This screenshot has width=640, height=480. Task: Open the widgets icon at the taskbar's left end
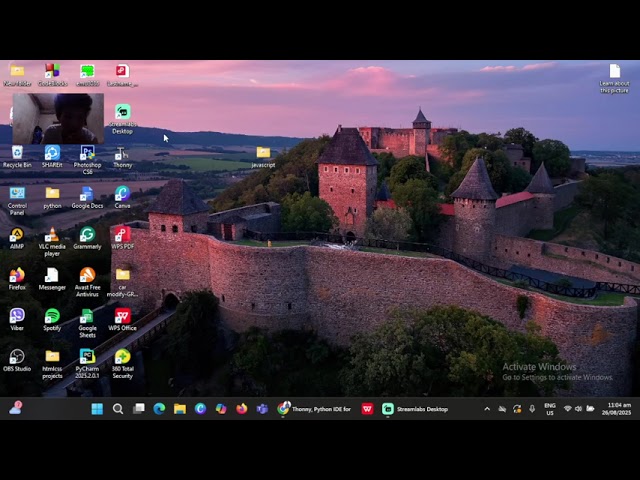pos(16,408)
